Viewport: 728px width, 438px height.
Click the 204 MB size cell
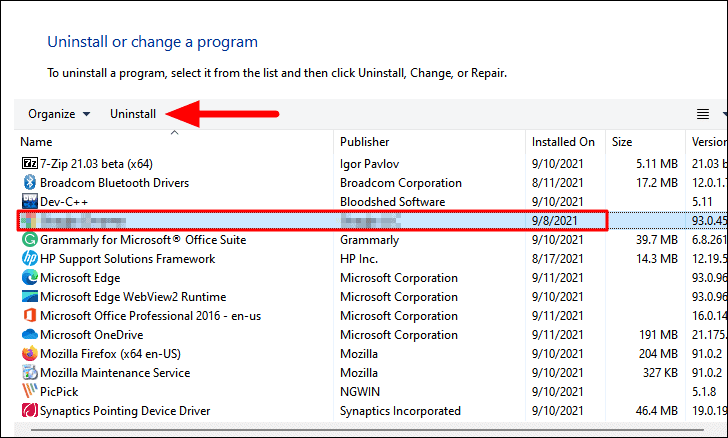(x=658, y=353)
